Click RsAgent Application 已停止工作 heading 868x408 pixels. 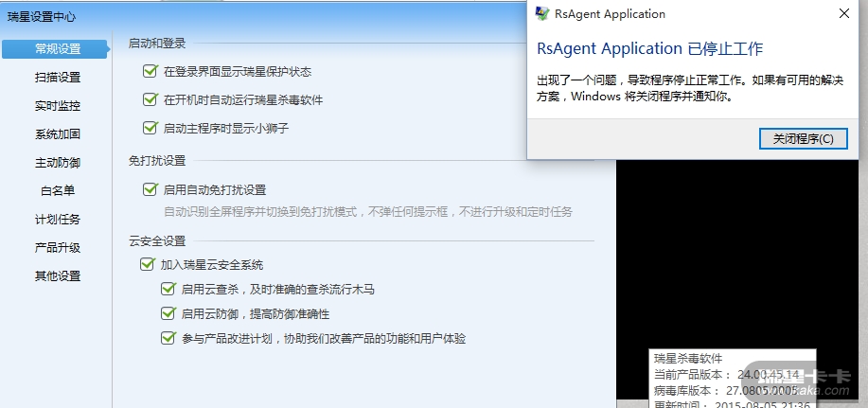click(x=650, y=48)
